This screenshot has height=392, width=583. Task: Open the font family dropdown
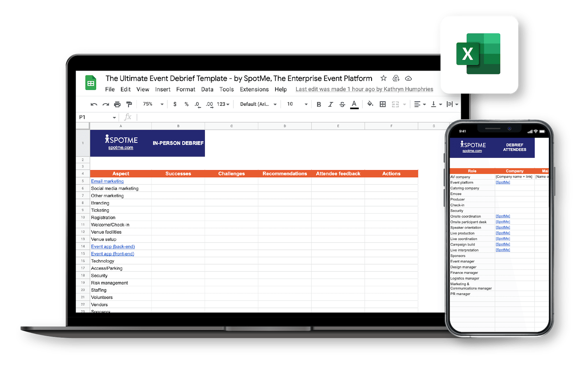tap(257, 104)
